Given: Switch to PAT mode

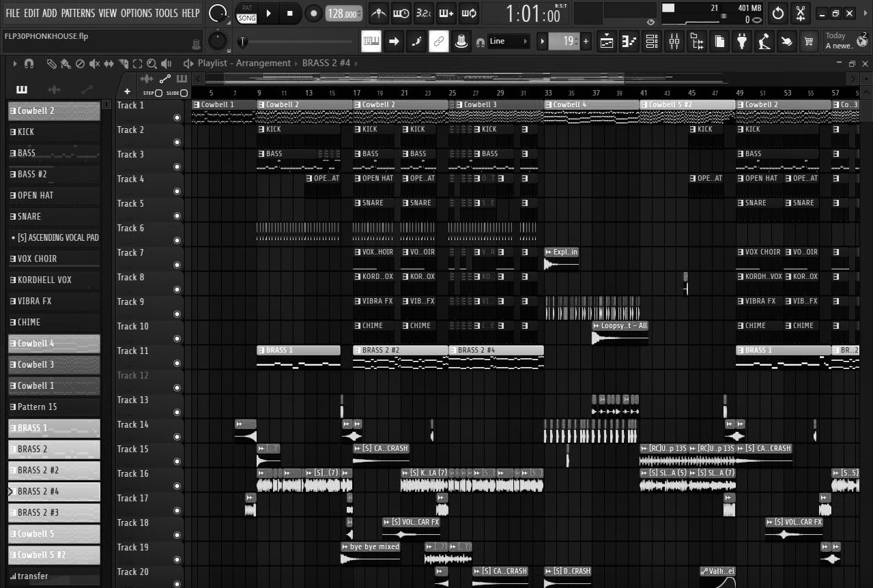Looking at the screenshot, I should [247, 8].
